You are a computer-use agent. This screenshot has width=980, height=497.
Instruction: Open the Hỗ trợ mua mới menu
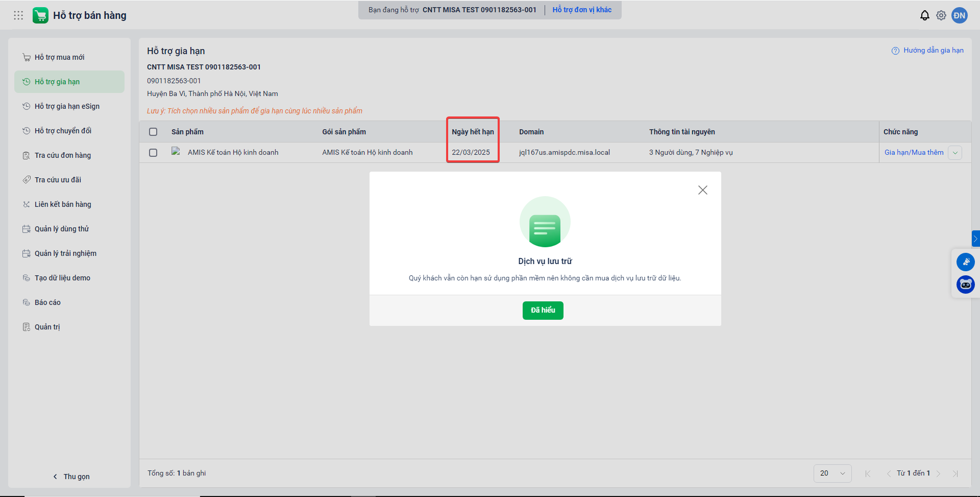[x=69, y=57]
